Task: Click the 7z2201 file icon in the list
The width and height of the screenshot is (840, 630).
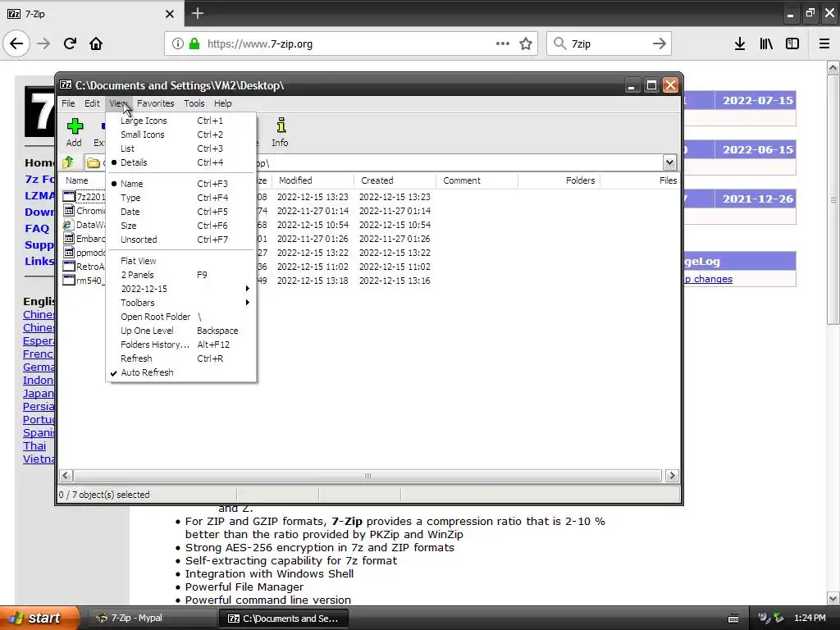Action: pyautogui.click(x=69, y=197)
